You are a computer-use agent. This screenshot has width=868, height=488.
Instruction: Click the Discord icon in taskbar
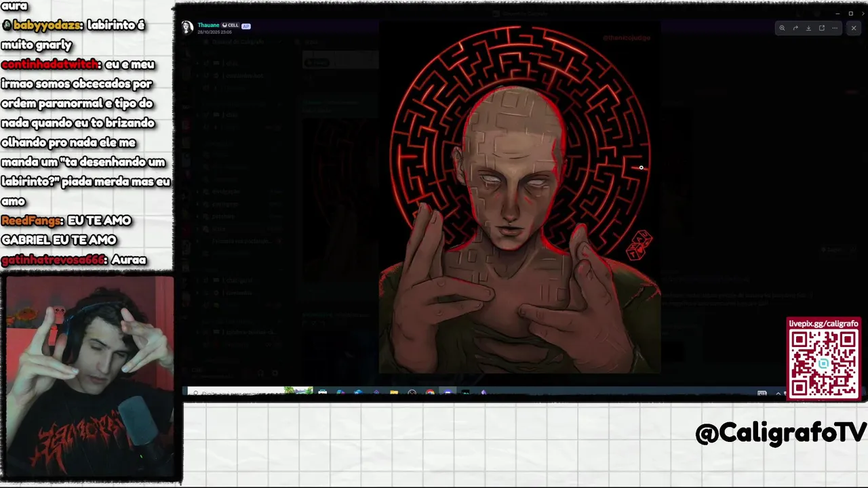[x=448, y=392]
